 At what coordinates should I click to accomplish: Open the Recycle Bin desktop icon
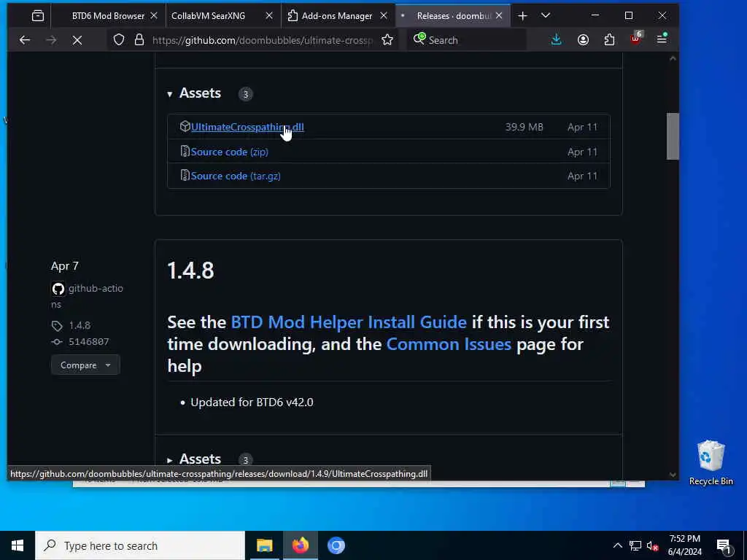711,462
